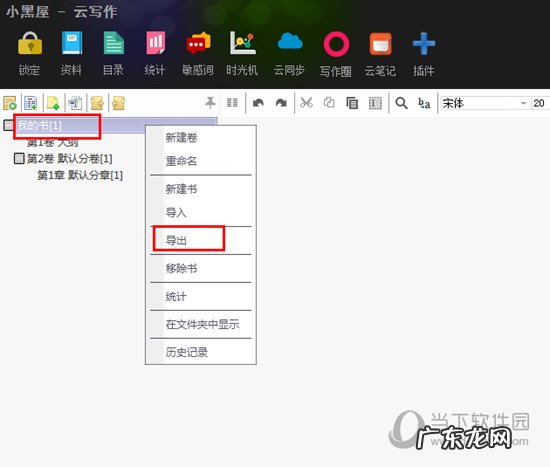Click the paste icon
Image resolution: width=550 pixels, height=467 pixels.
coord(352,103)
